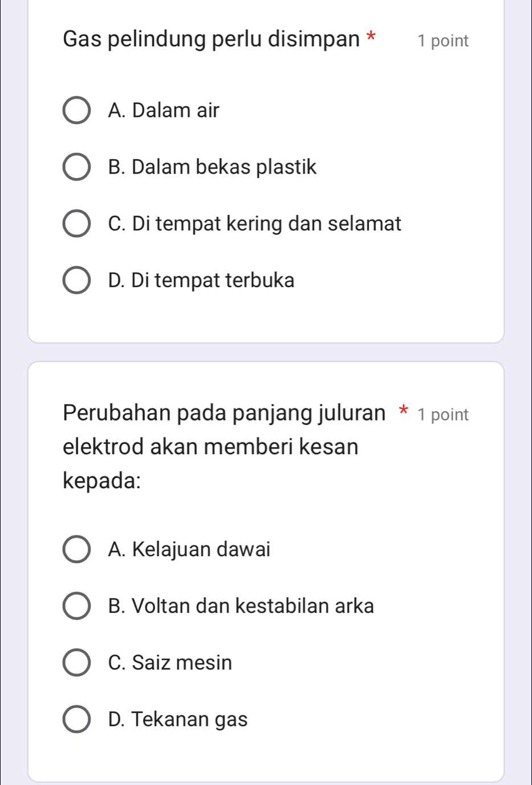Viewport: 532px width, 785px height.
Task: Click the 'D. Di tempat terbuka' label text
Action: 201,280
